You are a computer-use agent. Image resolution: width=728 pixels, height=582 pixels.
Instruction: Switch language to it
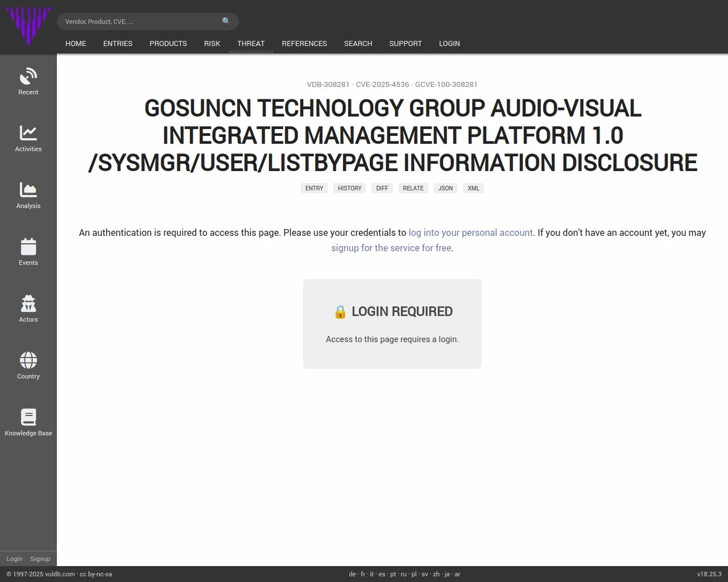[x=372, y=574]
